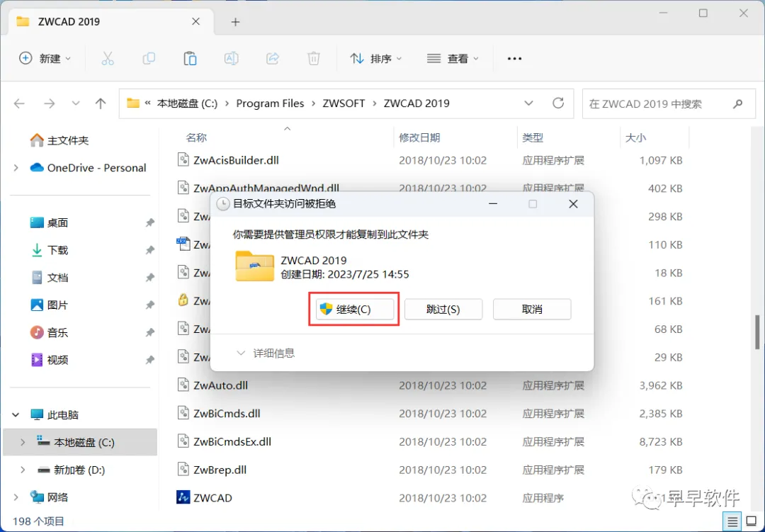This screenshot has height=532, width=765.
Task: Close the access denied dialog
Action: 573,204
